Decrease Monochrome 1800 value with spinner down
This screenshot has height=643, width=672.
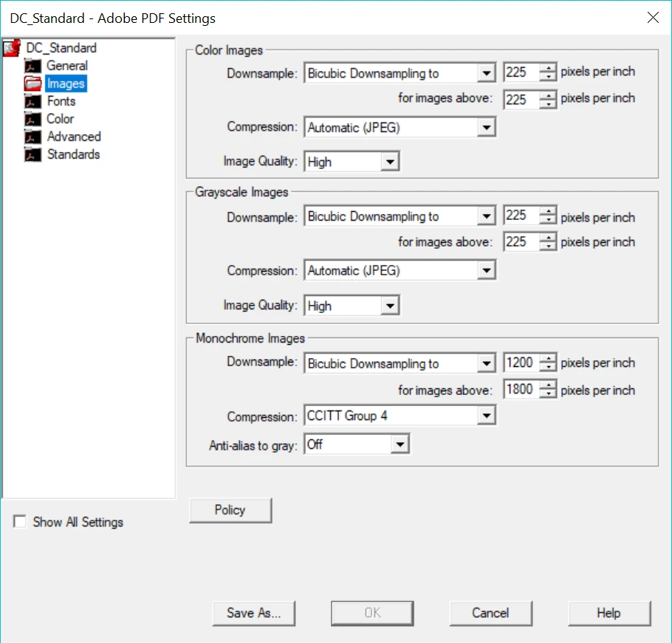548,393
